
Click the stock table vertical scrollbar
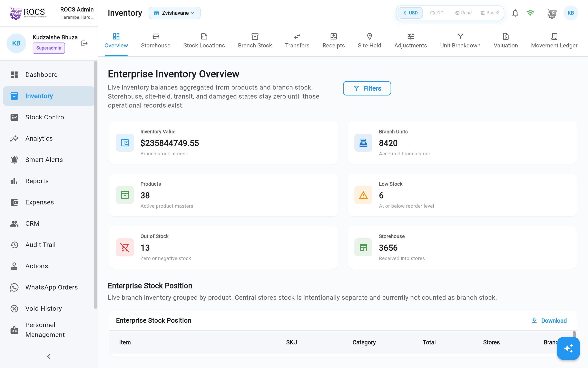click(574, 334)
